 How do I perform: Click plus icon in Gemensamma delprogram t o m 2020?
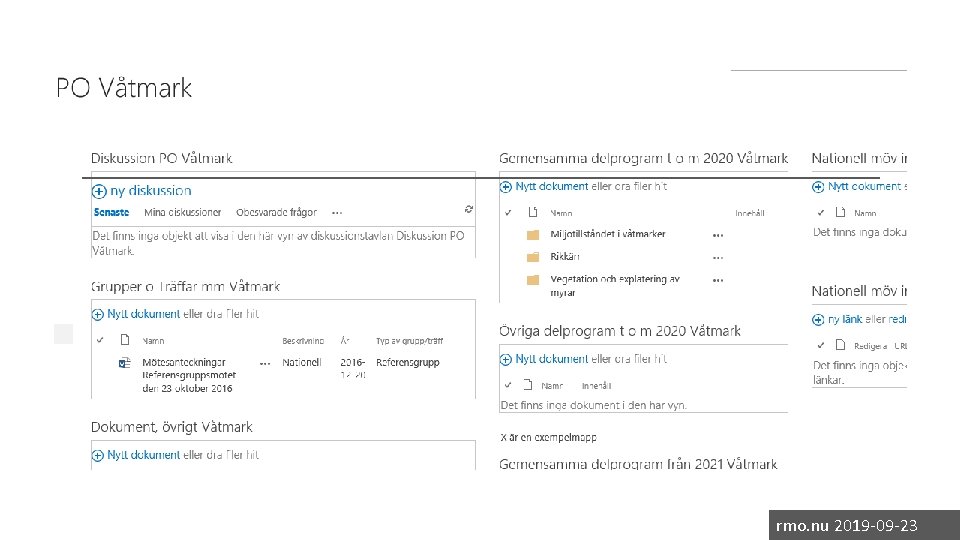click(506, 187)
